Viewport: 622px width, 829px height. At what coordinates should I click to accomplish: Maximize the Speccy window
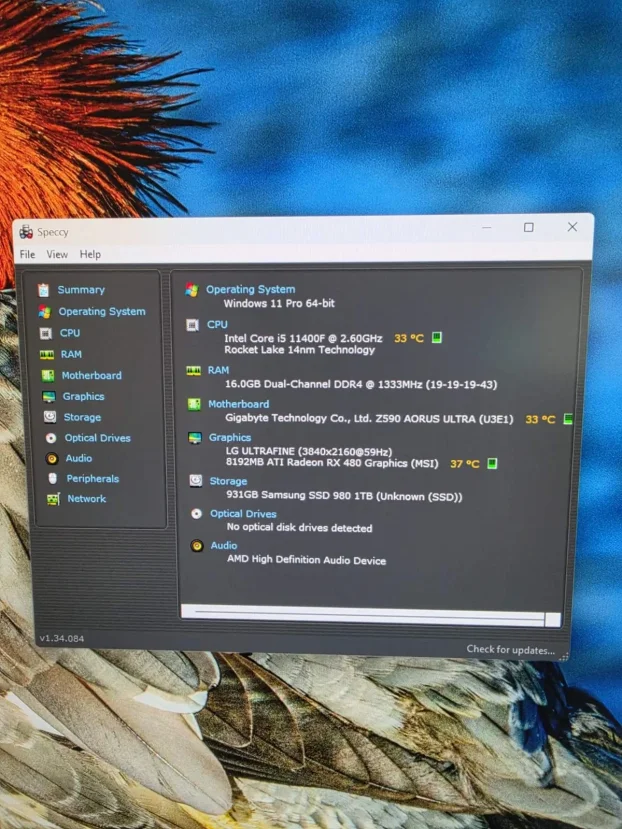tap(528, 227)
